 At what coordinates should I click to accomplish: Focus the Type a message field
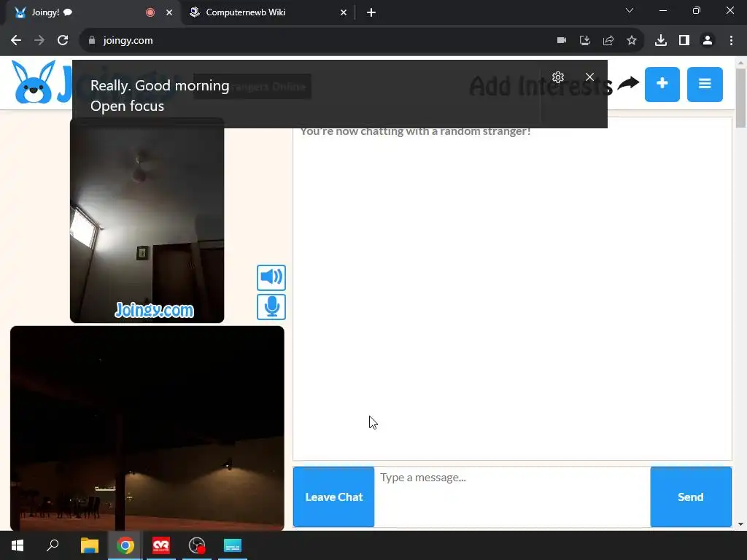512,497
